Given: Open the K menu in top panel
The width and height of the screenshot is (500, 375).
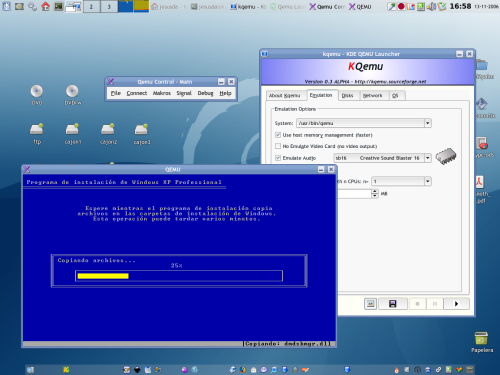Looking at the screenshot, I should coord(6,6).
